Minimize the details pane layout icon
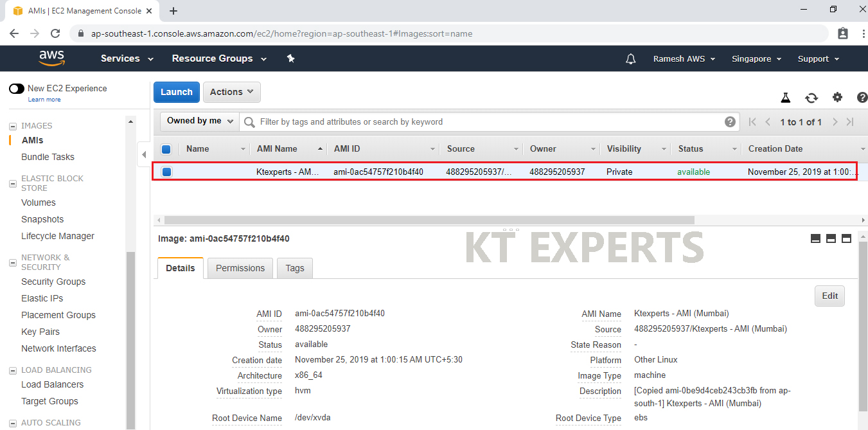 pos(815,238)
